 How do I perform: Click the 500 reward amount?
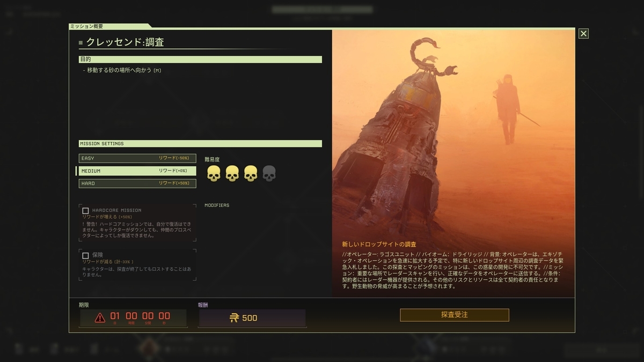tap(250, 318)
